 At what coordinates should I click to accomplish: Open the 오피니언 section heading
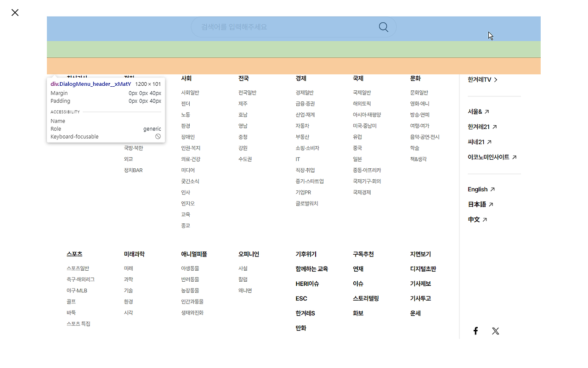249,254
